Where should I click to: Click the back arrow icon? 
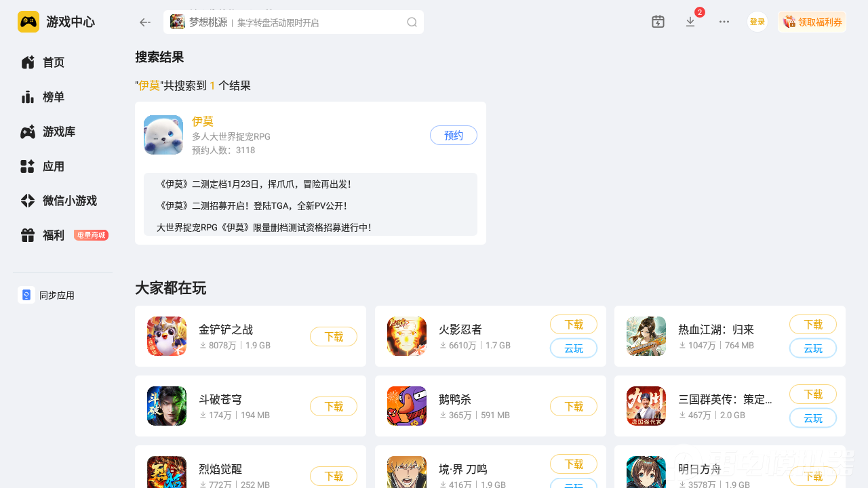click(144, 22)
